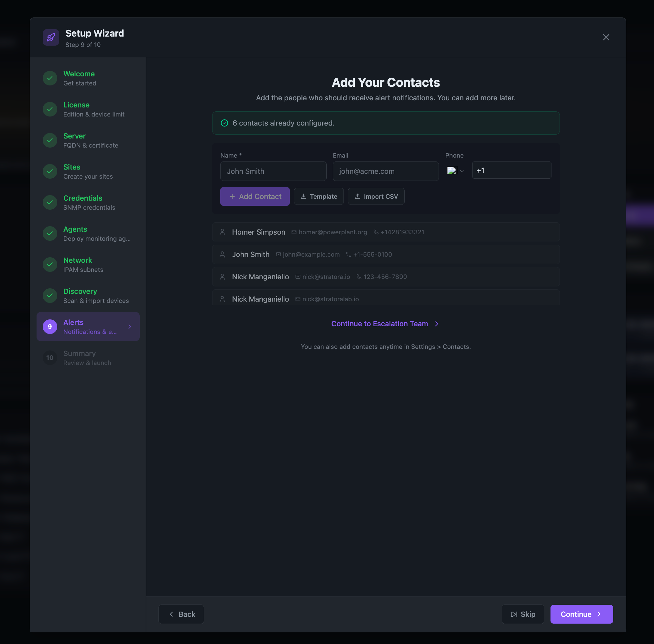The height and width of the screenshot is (644, 654).
Task: Click the green checkmark beside Welcome step
Action: coord(50,78)
